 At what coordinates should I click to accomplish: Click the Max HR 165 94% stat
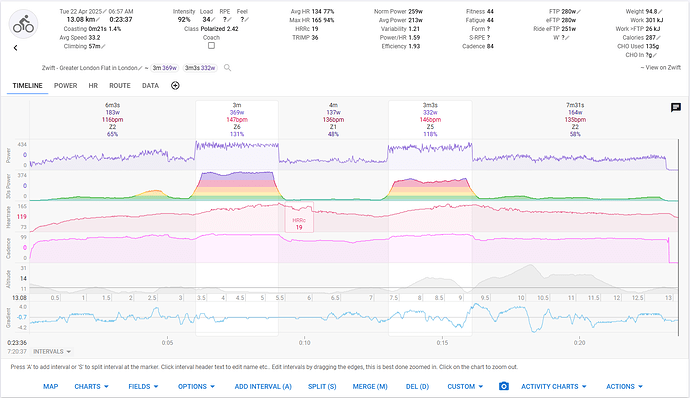(312, 20)
